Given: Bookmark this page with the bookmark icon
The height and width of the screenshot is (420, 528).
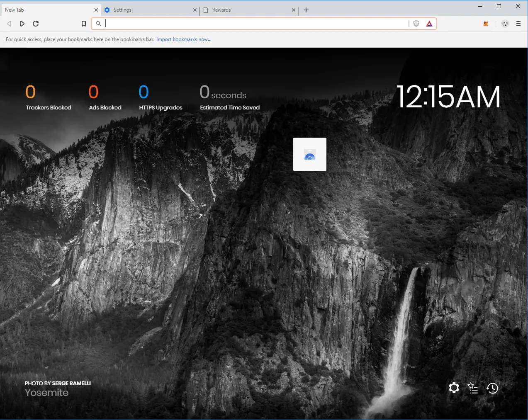Looking at the screenshot, I should 84,24.
